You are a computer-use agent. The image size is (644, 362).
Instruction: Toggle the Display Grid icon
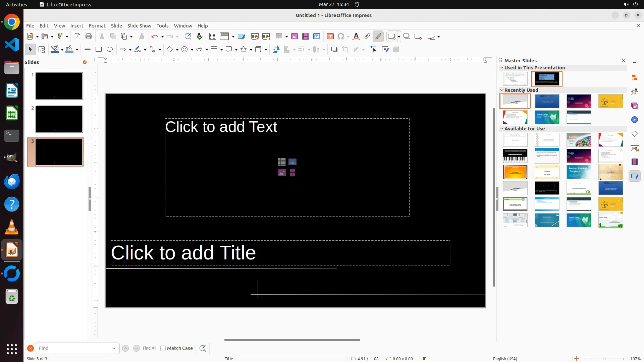[x=212, y=37]
